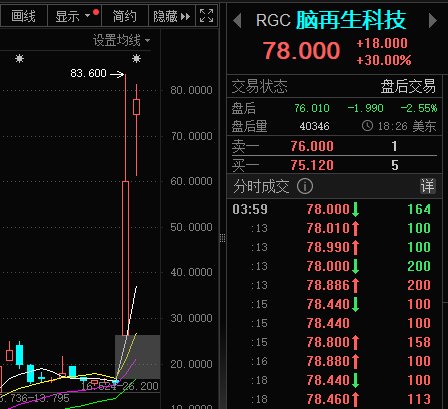Click the +18.000 price change value

tap(382, 43)
